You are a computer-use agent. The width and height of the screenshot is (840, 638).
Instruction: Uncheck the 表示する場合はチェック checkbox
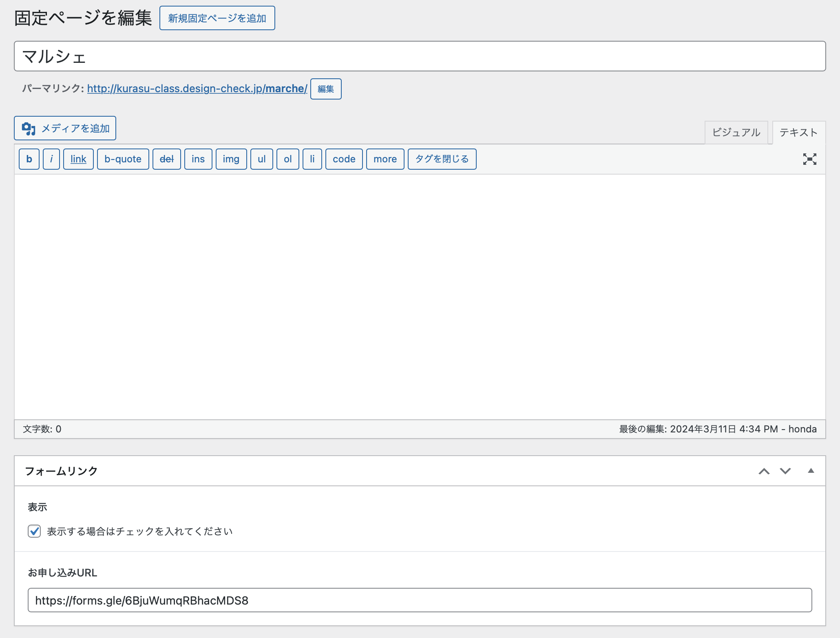(34, 531)
